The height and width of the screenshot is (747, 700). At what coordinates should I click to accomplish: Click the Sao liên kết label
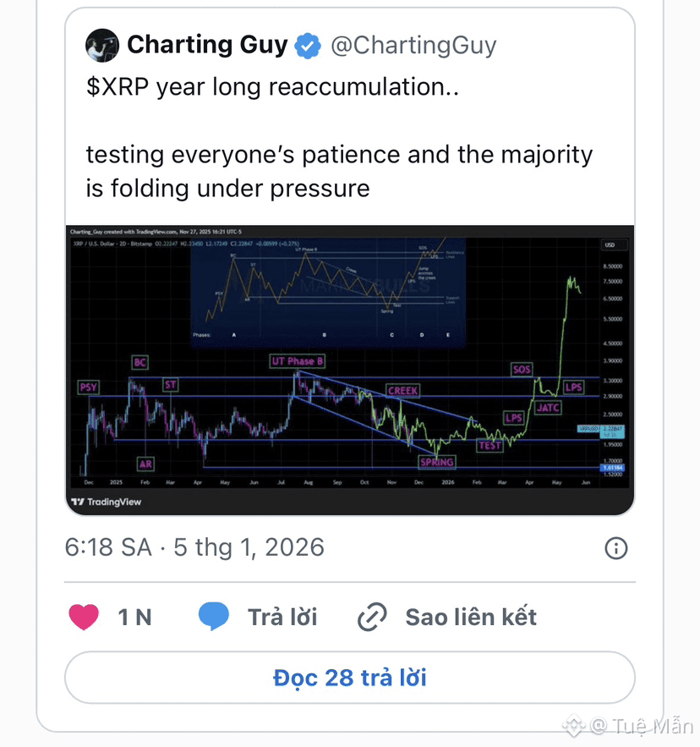coord(471,617)
